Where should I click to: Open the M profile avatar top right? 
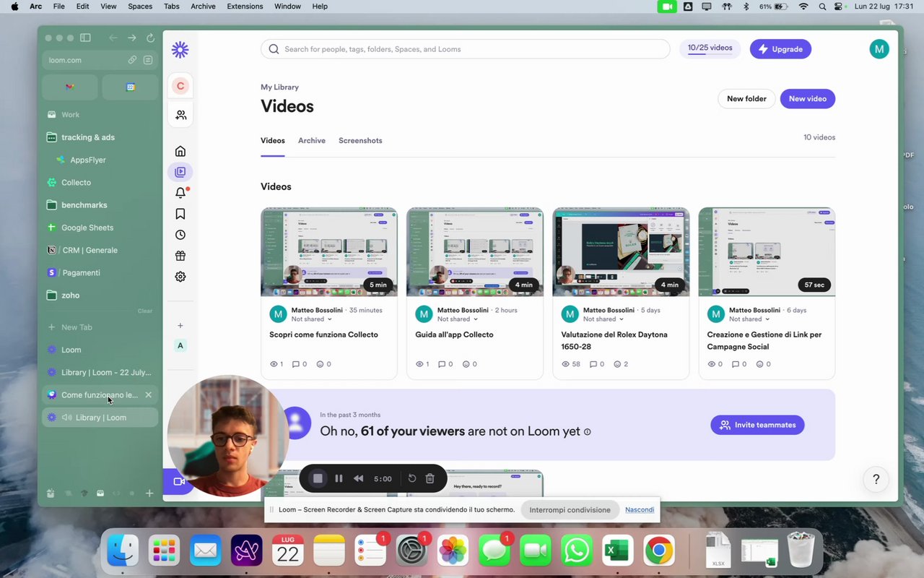click(879, 49)
